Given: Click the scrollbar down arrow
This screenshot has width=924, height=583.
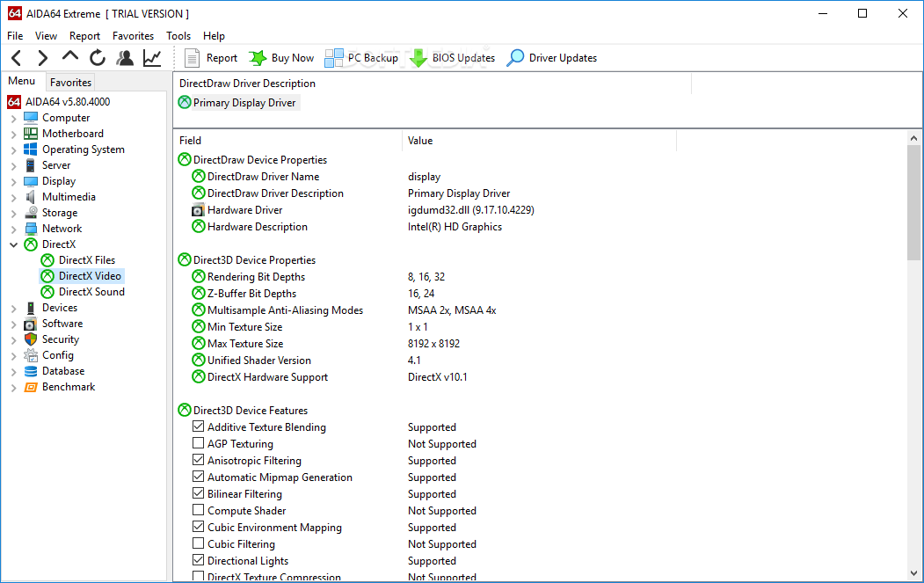Looking at the screenshot, I should (913, 573).
